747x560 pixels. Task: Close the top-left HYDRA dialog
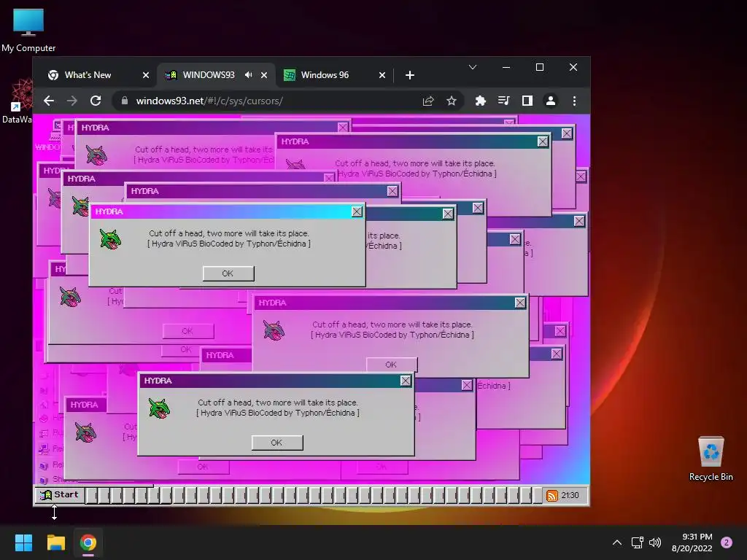tap(343, 127)
